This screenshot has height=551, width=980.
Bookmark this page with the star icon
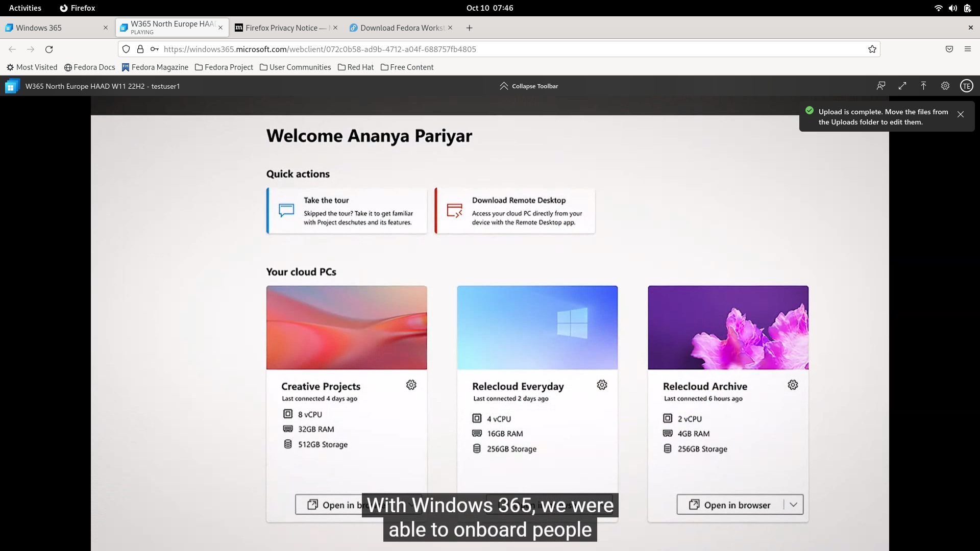(872, 49)
